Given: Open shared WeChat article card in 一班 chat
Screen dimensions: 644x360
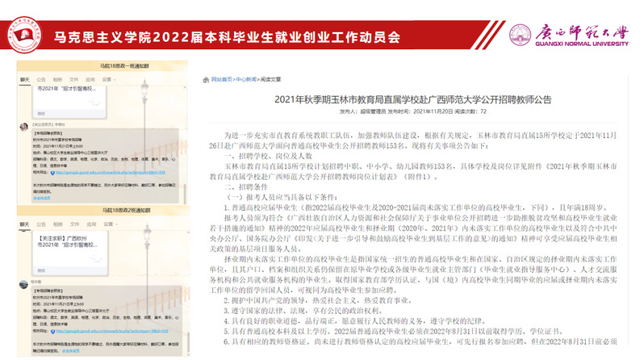Looking at the screenshot, I should 70,102.
